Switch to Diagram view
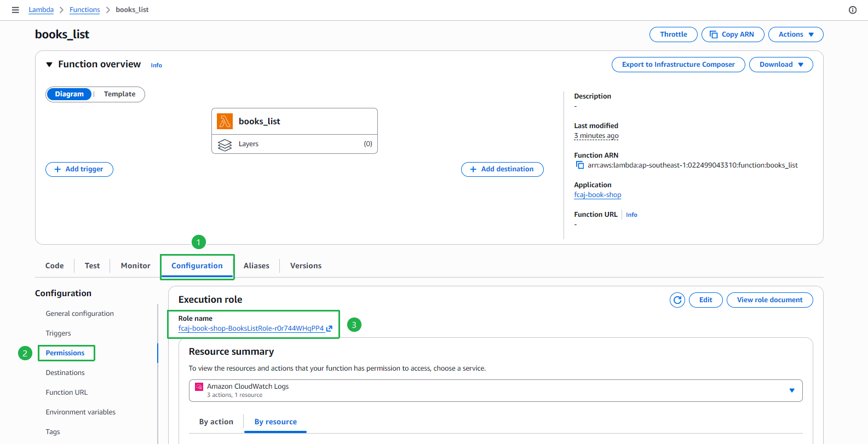The image size is (868, 444). click(x=70, y=94)
